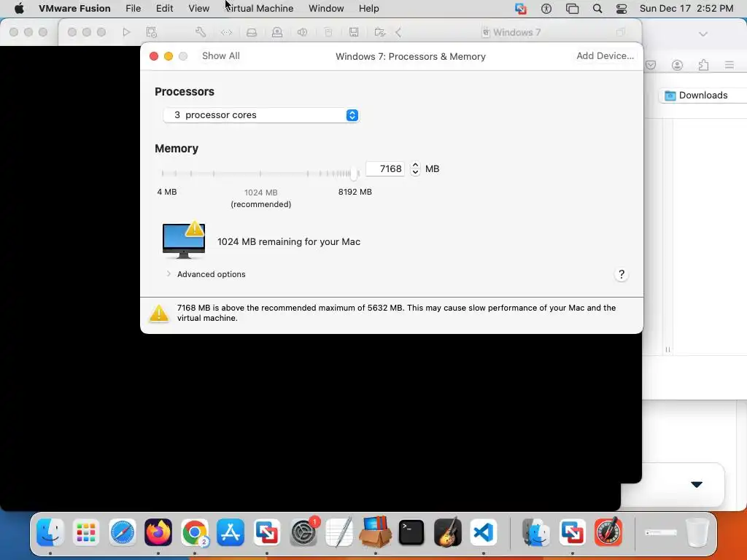
Task: Click the USB device icon in toolbar
Action: coord(328,32)
